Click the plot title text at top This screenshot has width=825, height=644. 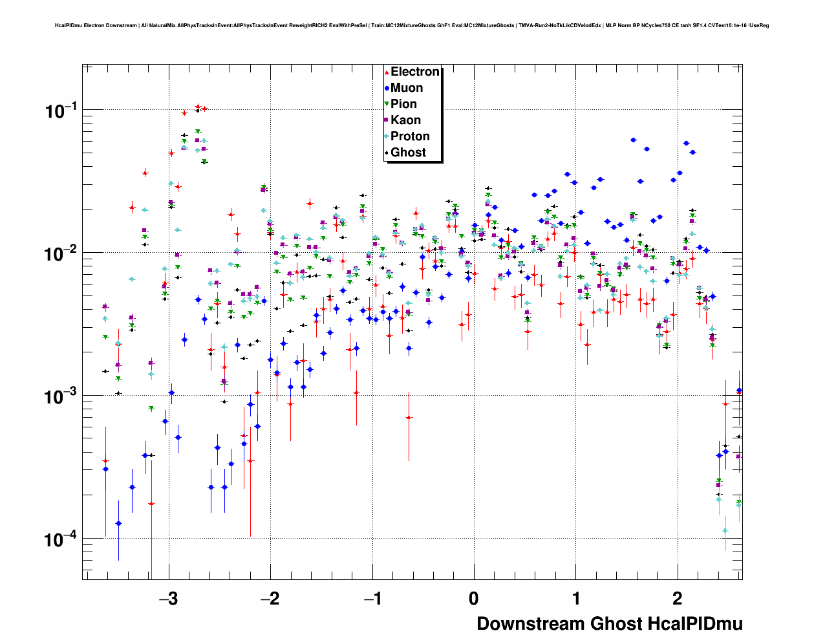[412, 26]
